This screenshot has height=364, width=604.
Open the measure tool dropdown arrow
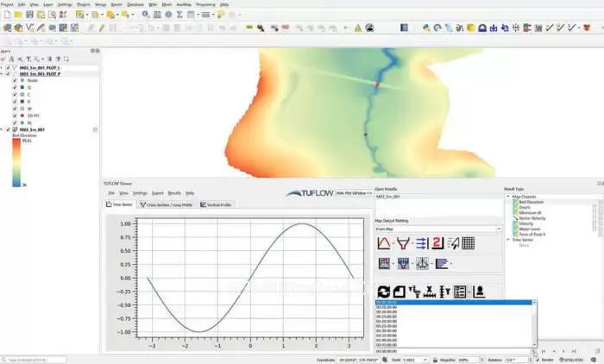[212, 15]
